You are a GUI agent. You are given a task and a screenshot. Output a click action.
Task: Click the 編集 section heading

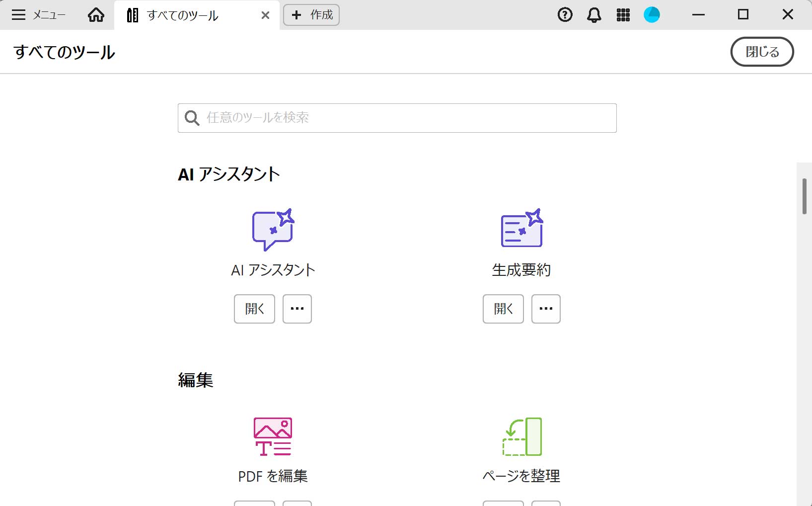(196, 380)
